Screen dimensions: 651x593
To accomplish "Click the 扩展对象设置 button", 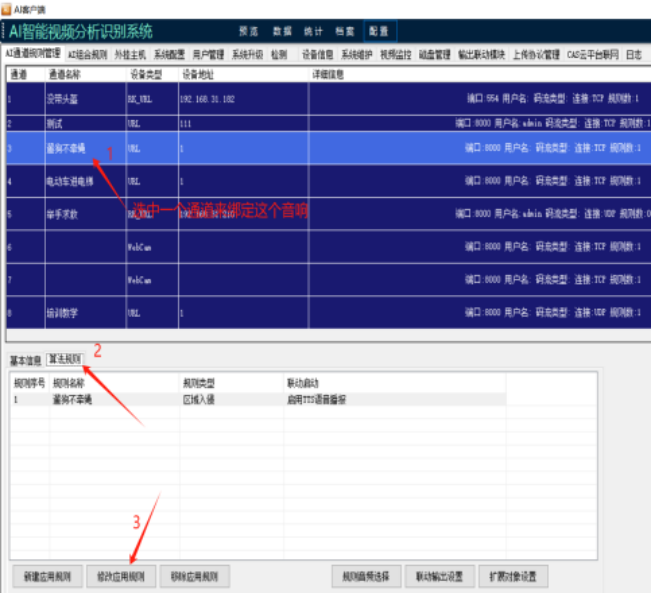I will point(513,576).
